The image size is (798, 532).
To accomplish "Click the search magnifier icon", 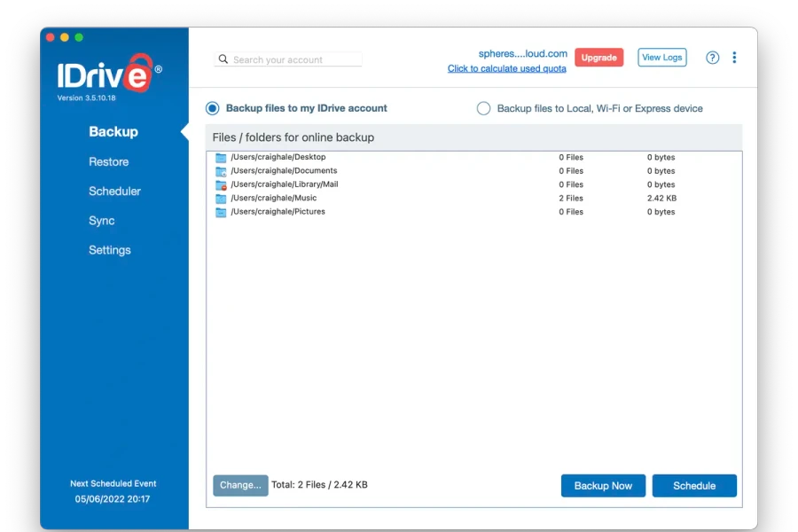I will point(223,59).
